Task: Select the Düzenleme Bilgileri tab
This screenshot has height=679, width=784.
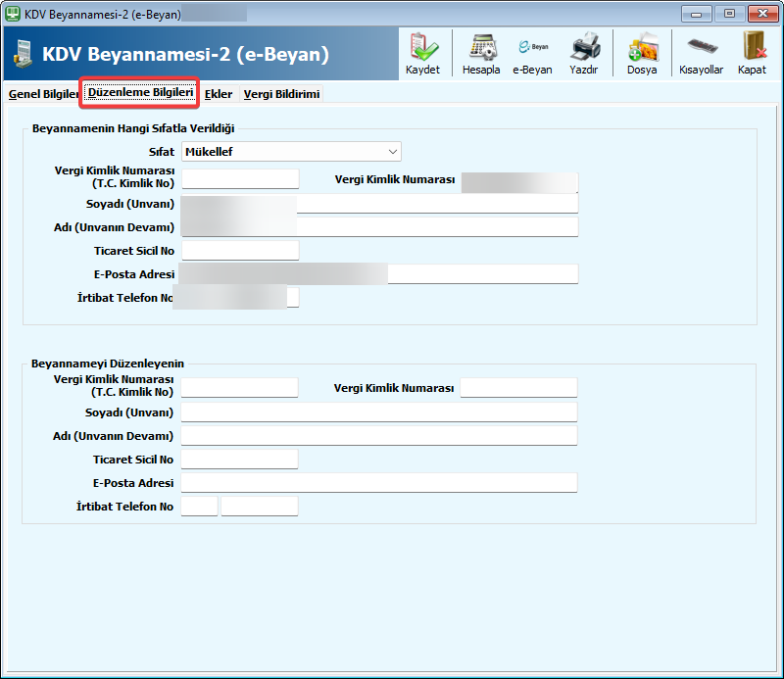Action: tap(140, 93)
